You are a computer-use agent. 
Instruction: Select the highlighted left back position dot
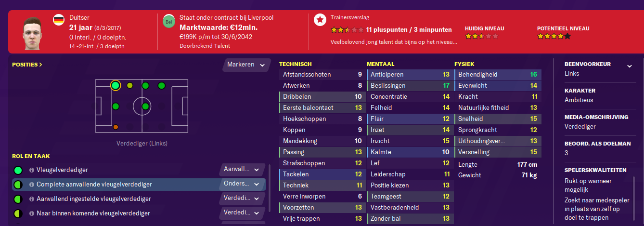[x=116, y=86]
